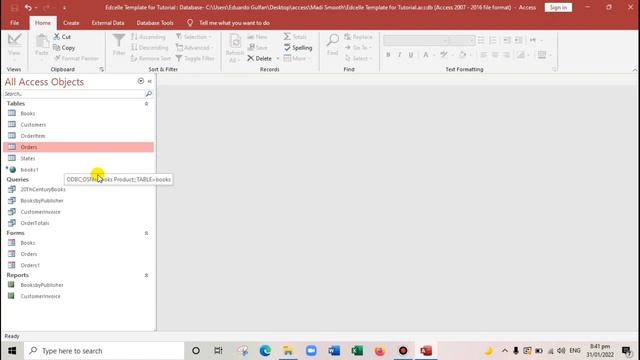Click the Totals sigma icon
This screenshot has width=640, height=360.
287,36
